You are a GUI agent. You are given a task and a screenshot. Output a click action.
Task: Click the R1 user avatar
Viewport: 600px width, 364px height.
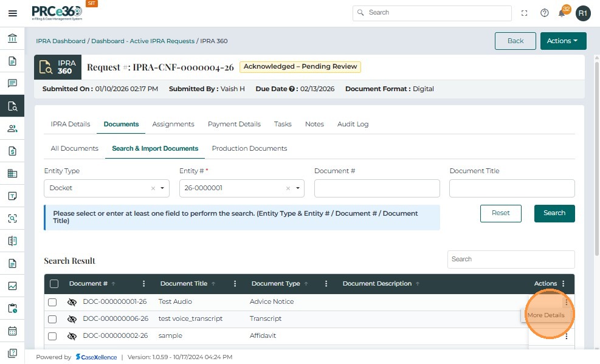[583, 13]
